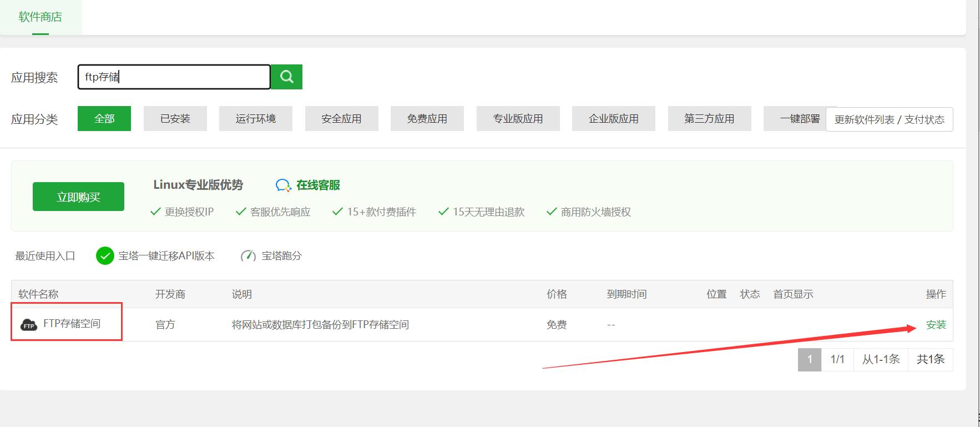The height and width of the screenshot is (427, 980).
Task: Click the 首页显示 column header
Action: click(x=794, y=294)
